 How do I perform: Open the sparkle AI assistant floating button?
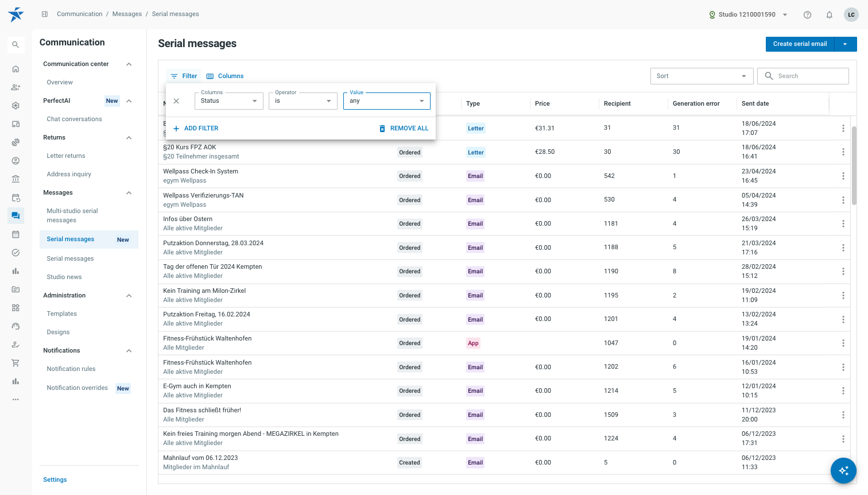click(843, 470)
